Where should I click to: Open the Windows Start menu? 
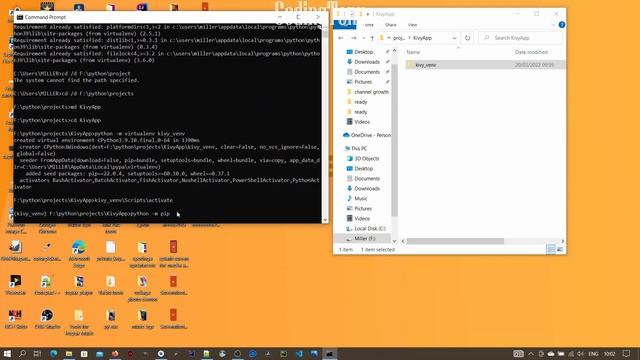7,354
